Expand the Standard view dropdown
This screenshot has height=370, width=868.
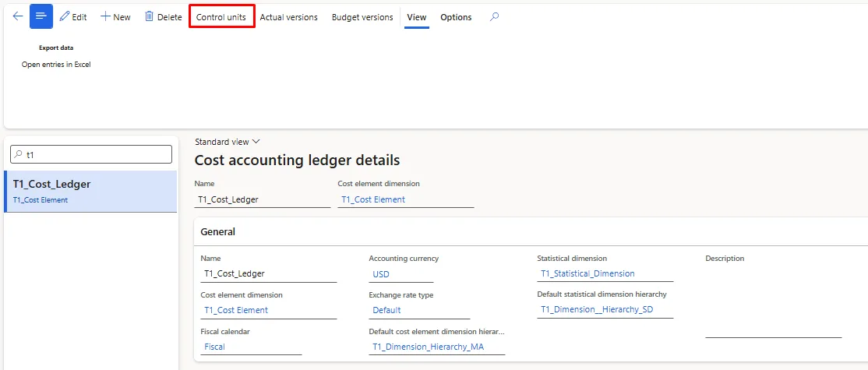tap(228, 142)
